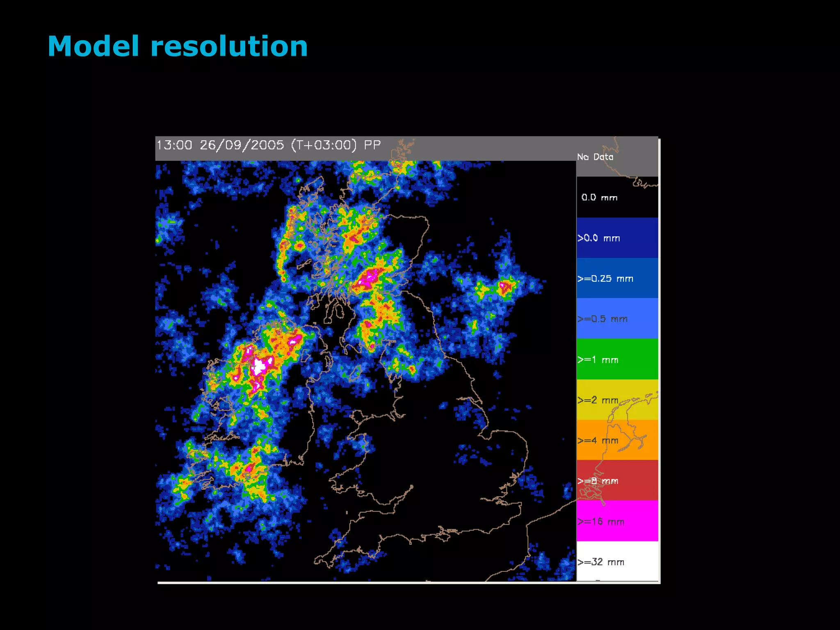Select the blue '>=0.25 mm' legend swatch

(x=617, y=278)
